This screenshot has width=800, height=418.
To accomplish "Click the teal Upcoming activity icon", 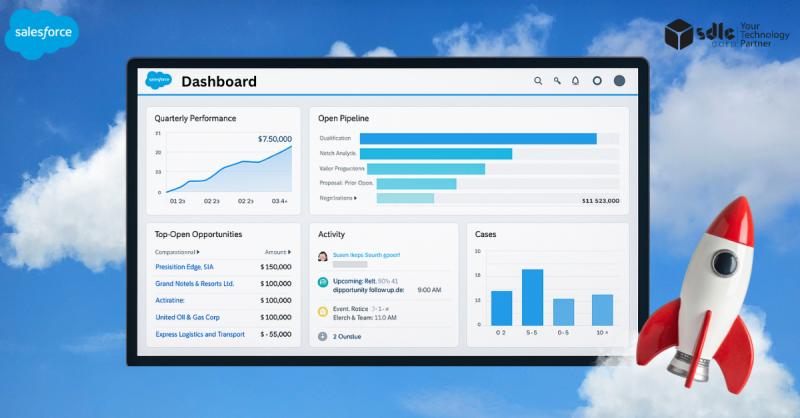I will (323, 283).
